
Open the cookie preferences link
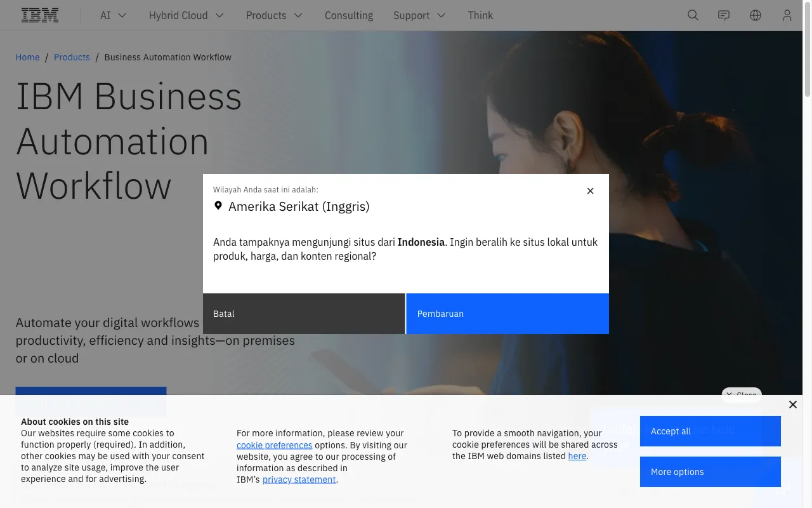coord(274,445)
